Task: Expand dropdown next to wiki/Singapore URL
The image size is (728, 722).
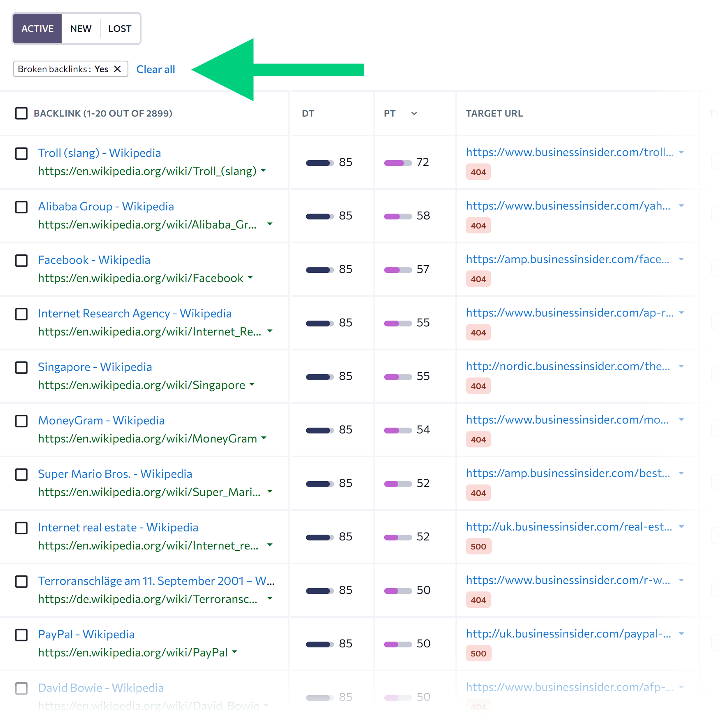Action: tap(252, 385)
